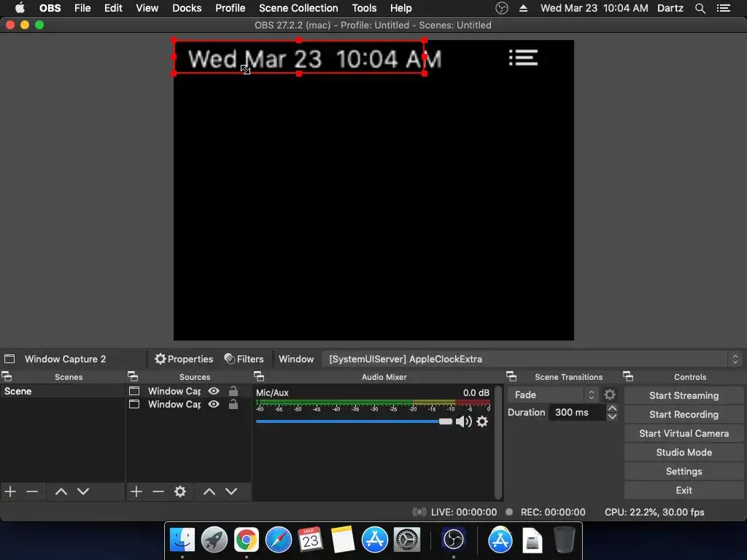The width and height of the screenshot is (747, 560).
Task: Click the audio mixer vertical scrollbar
Action: tap(498, 443)
